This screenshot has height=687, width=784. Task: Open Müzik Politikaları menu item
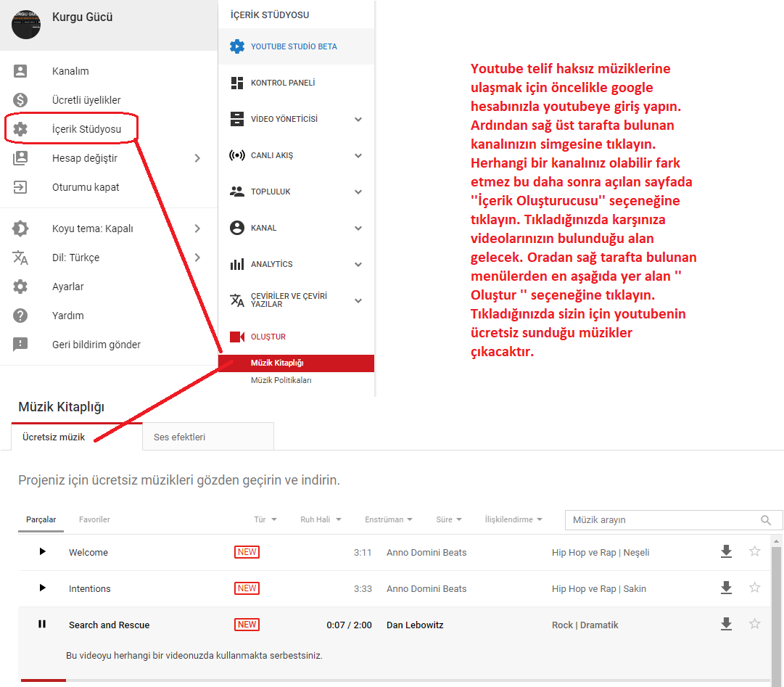tap(281, 380)
